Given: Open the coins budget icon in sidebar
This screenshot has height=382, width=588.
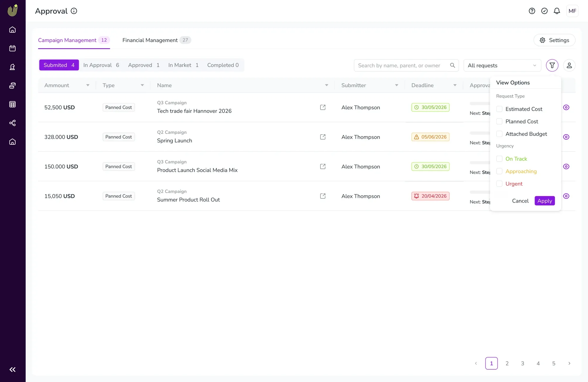Looking at the screenshot, I should coord(12,86).
